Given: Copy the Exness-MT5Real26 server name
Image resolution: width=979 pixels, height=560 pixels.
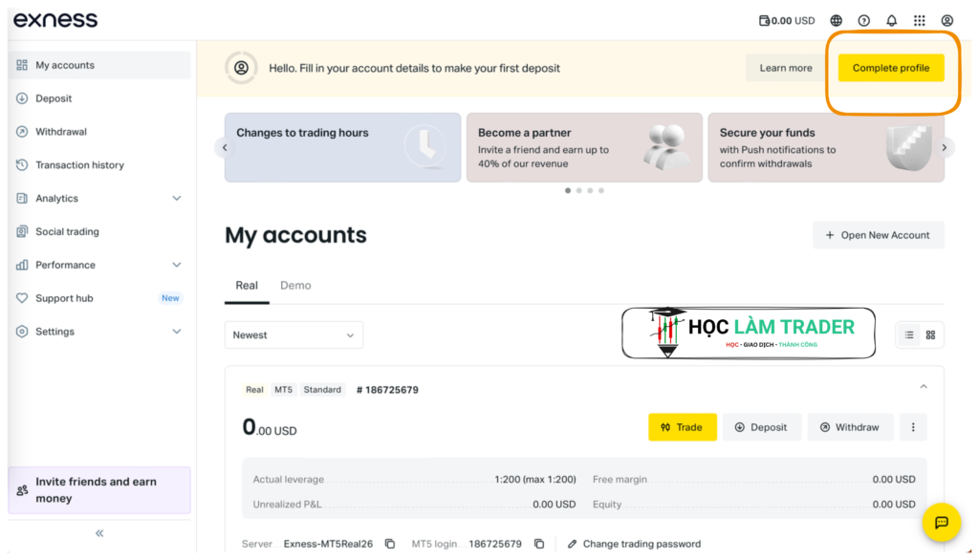Looking at the screenshot, I should click(x=390, y=544).
